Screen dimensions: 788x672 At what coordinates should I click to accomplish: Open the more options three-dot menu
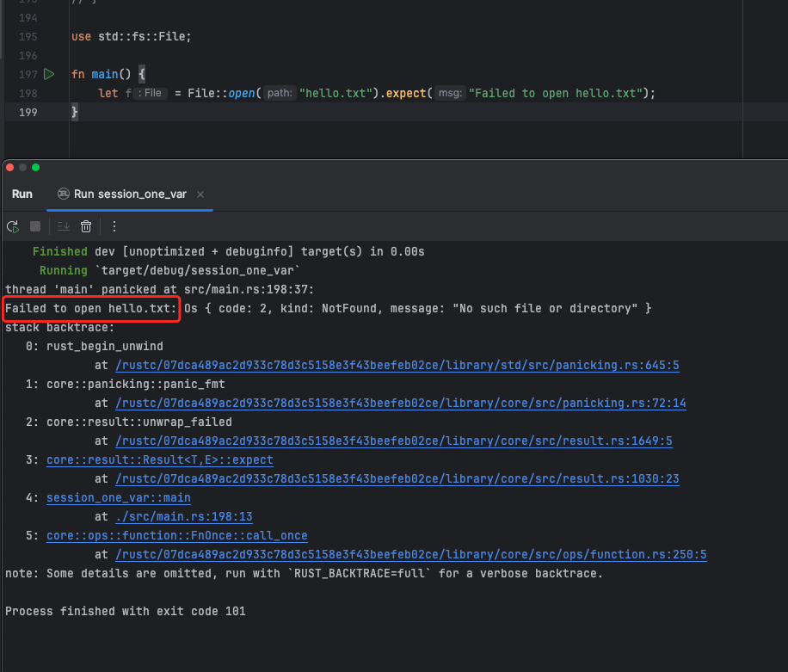pyautogui.click(x=114, y=226)
